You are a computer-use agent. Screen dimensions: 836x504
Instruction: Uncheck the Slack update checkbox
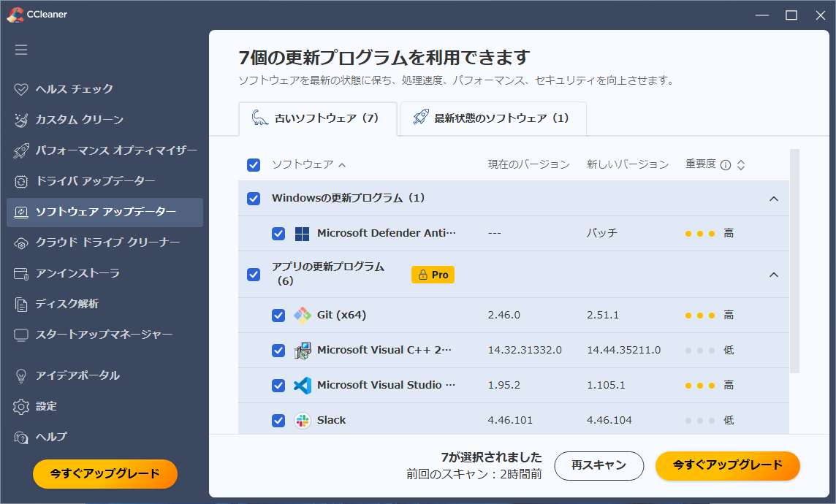pyautogui.click(x=278, y=421)
